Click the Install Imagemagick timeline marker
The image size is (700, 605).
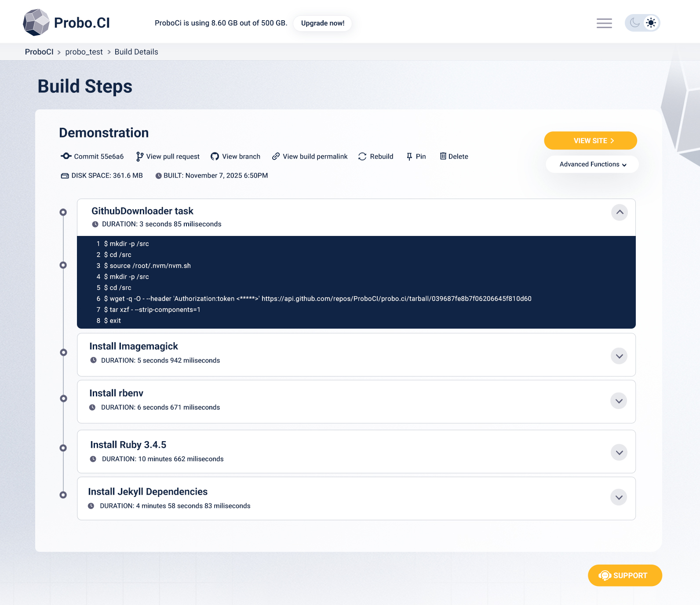click(64, 352)
